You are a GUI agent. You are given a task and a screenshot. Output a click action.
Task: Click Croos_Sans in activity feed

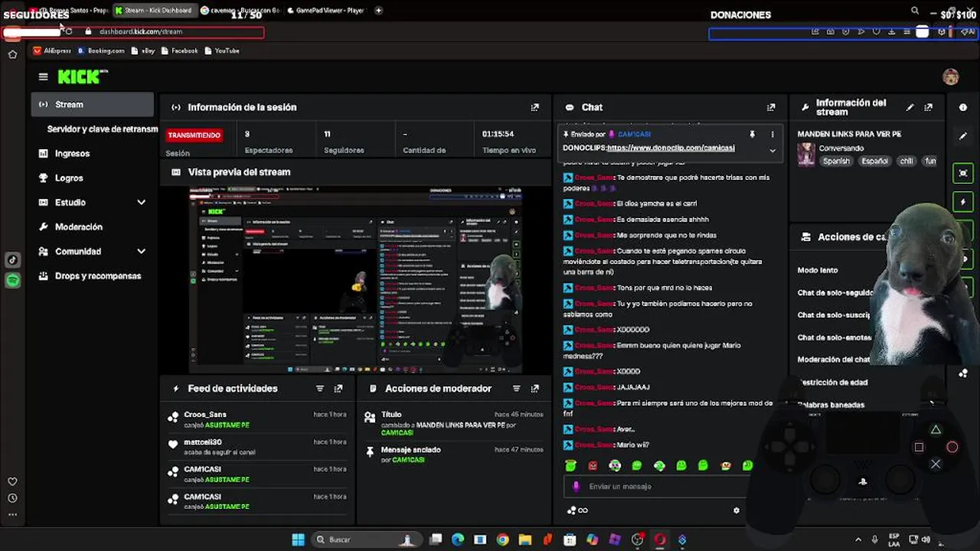click(x=205, y=415)
